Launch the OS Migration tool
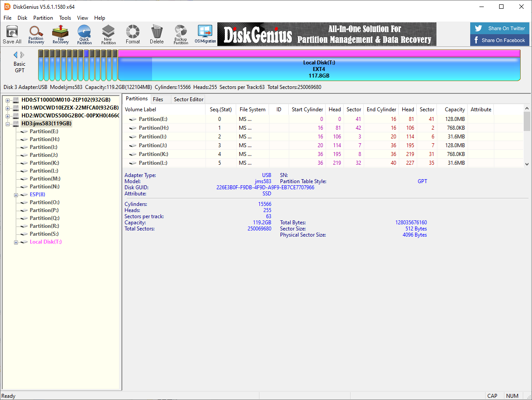Image resolution: width=532 pixels, height=400 pixels. pyautogui.click(x=205, y=34)
